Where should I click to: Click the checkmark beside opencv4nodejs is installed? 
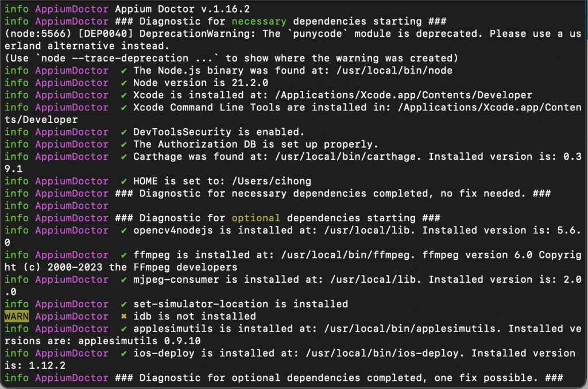point(124,230)
